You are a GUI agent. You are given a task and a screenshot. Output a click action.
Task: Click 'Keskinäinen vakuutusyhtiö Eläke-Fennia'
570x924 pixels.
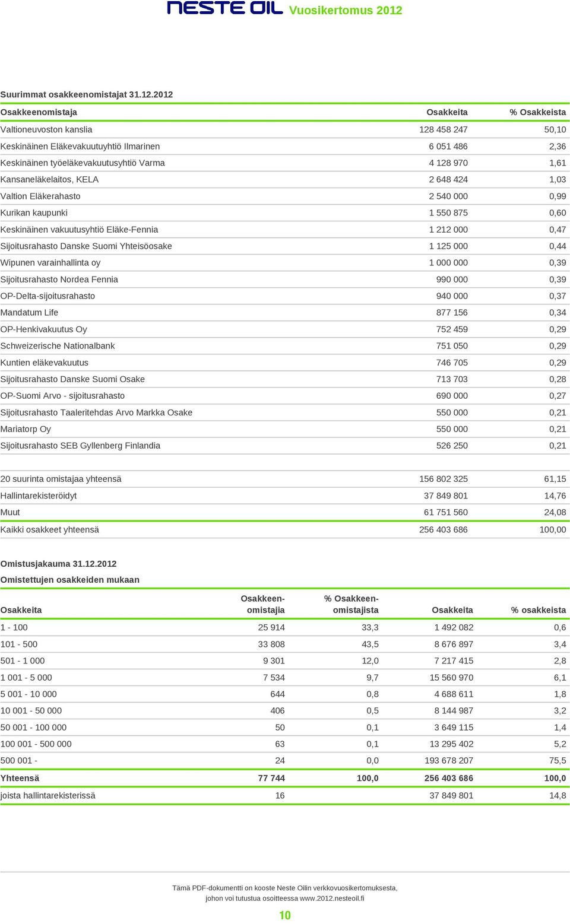click(x=79, y=229)
